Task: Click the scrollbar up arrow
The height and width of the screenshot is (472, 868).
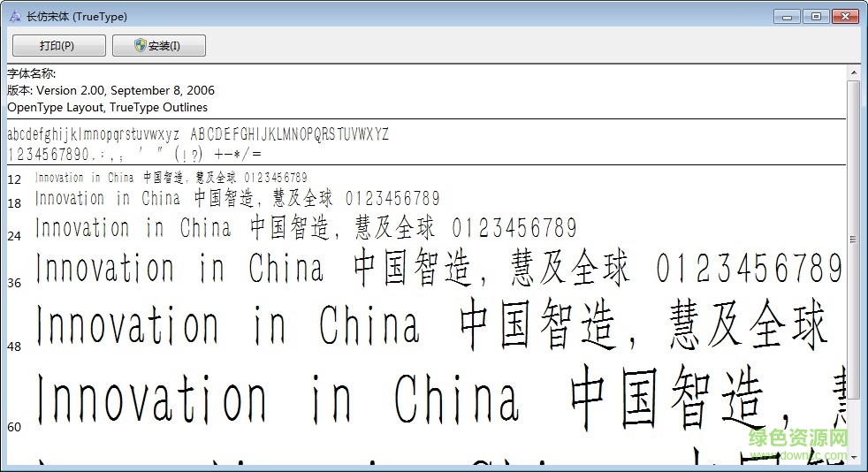Action: tap(853, 72)
